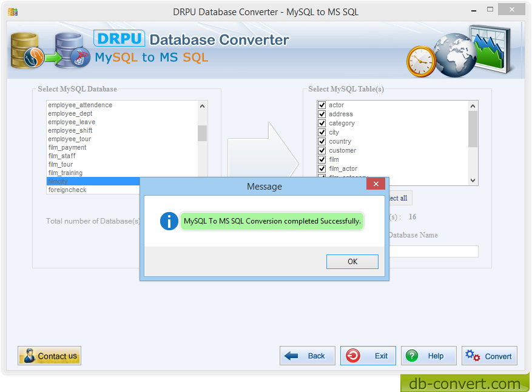Select the film_tour database
Screen dimensions: 532x392
pyautogui.click(x=122, y=164)
